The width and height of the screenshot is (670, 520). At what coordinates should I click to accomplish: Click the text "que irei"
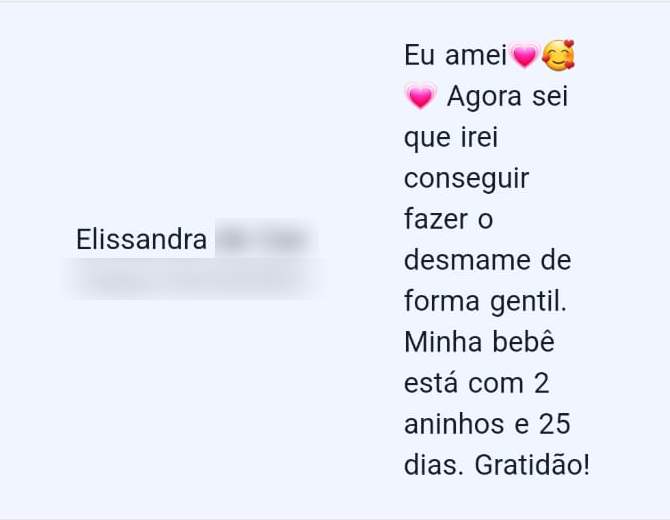[451, 138]
